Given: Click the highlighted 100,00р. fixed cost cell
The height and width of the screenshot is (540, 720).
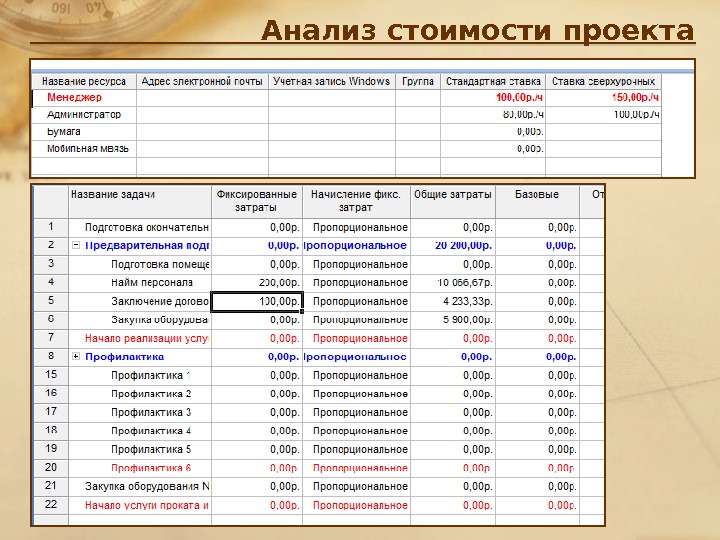Looking at the screenshot, I should pos(257,301).
